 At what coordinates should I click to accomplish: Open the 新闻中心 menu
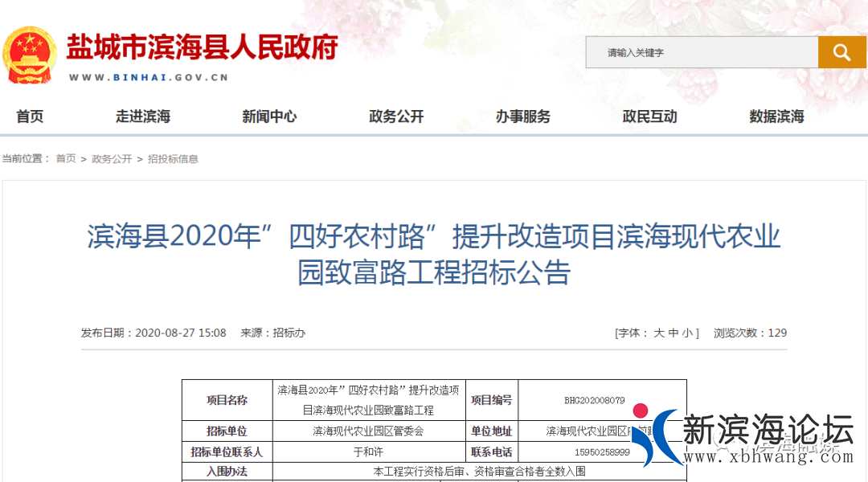268,116
